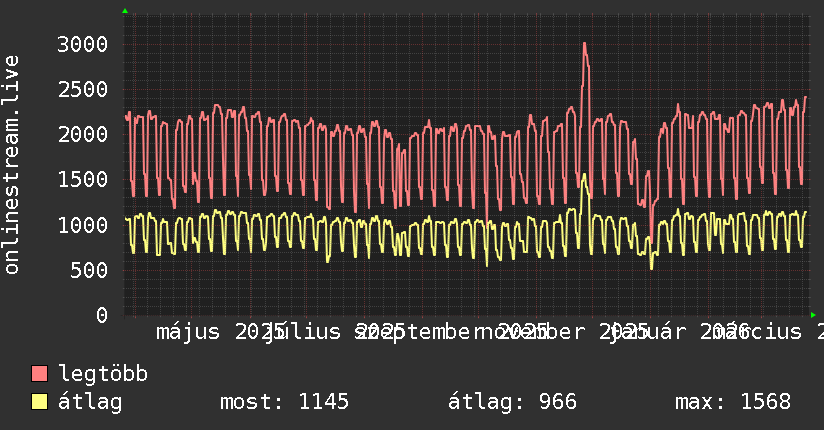Click the átlag: 966 statistic
The width and height of the screenshot is (824, 430).
512,402
